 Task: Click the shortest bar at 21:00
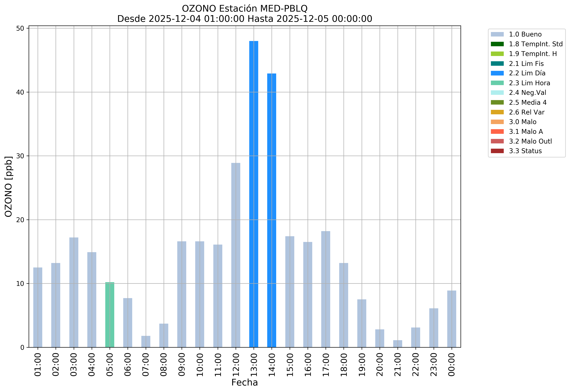397,344
